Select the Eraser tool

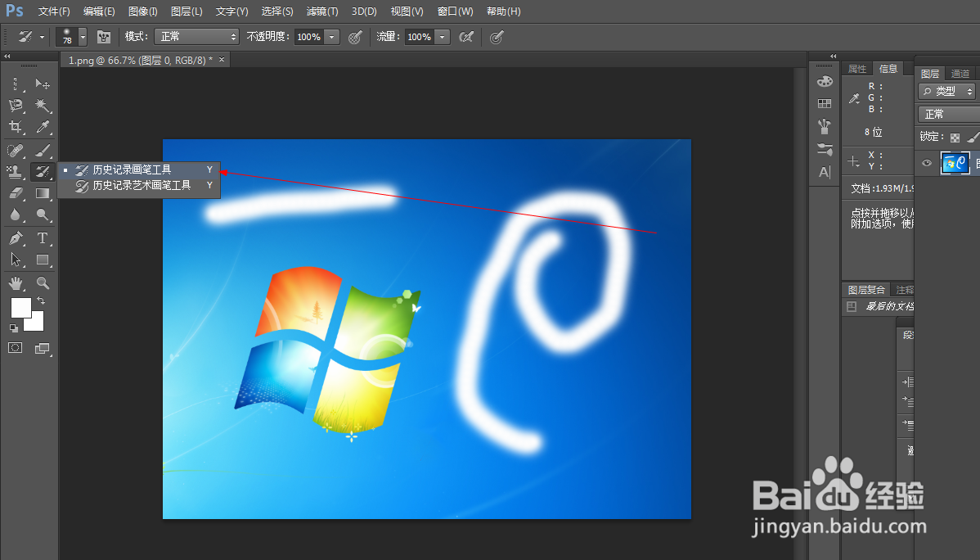coord(16,193)
